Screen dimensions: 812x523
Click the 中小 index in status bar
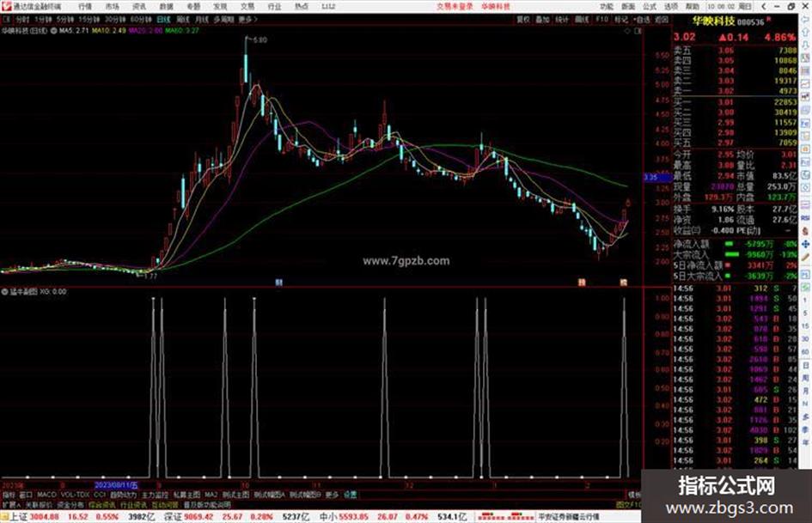[x=328, y=517]
